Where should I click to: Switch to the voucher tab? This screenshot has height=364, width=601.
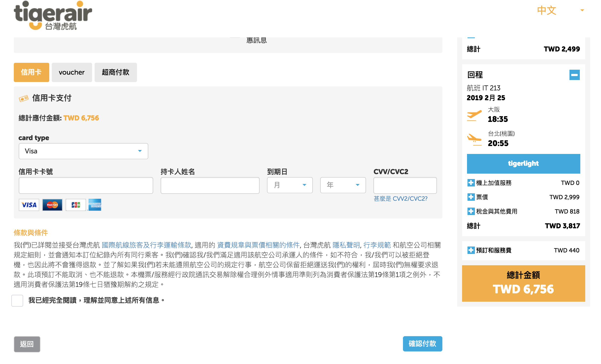click(x=72, y=72)
